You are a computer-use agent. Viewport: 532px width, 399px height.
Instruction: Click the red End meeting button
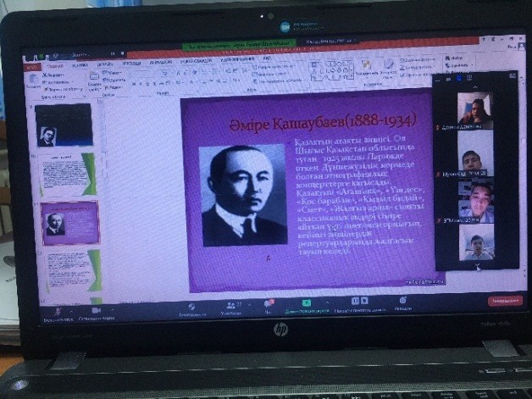504,301
